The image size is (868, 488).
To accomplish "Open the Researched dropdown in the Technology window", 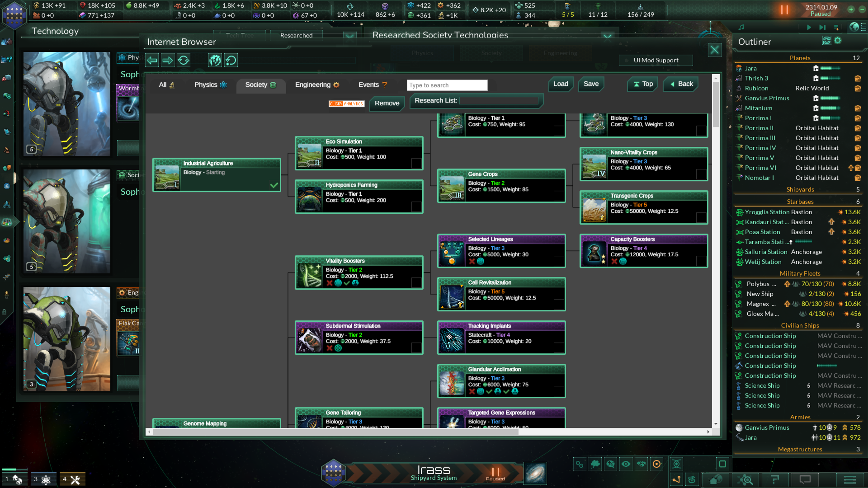I will point(350,37).
